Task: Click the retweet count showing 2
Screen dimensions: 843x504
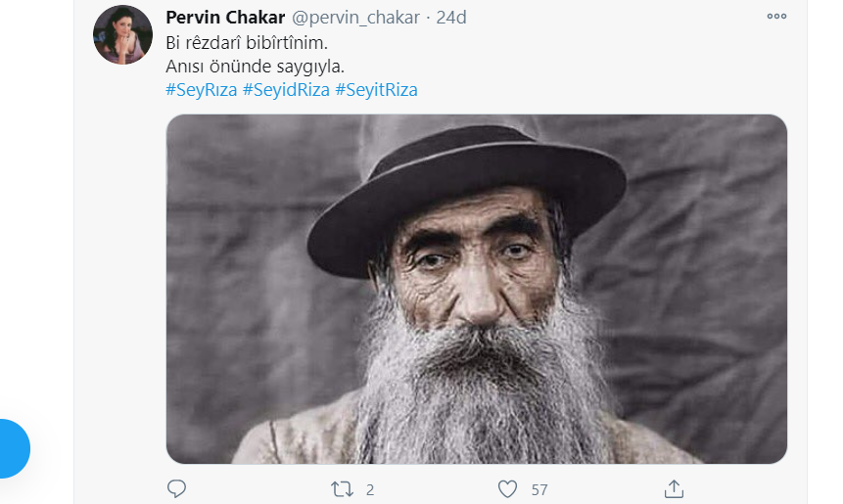Action: [370, 489]
